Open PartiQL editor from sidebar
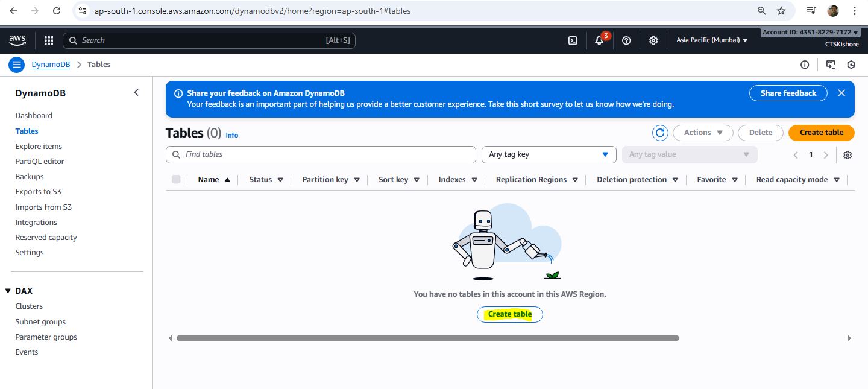 (x=40, y=161)
